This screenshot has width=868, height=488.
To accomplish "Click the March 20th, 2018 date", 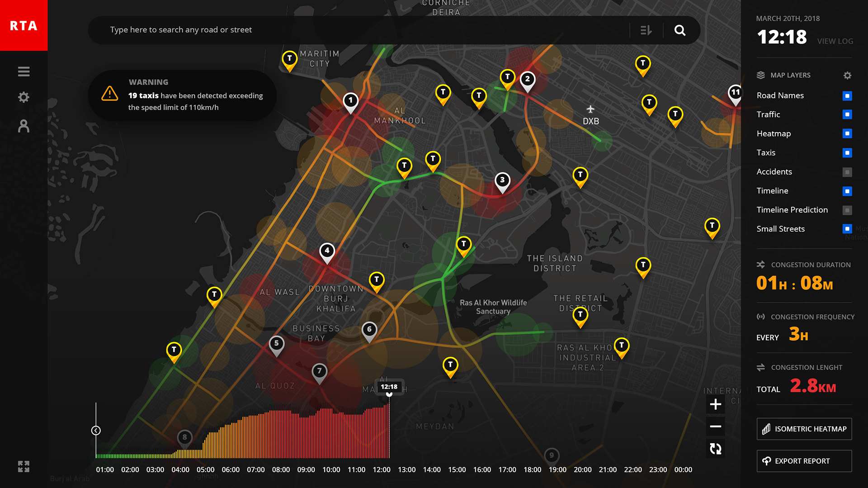I will point(788,19).
